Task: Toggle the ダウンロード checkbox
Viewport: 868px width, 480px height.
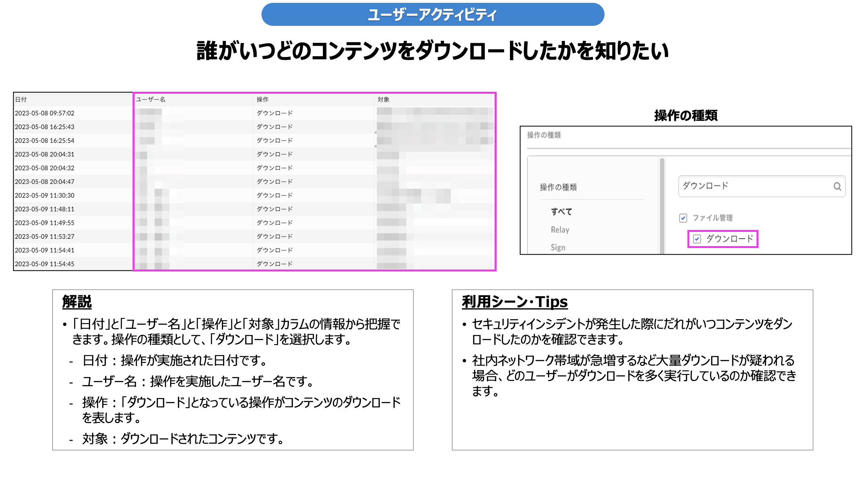Action: [697, 239]
